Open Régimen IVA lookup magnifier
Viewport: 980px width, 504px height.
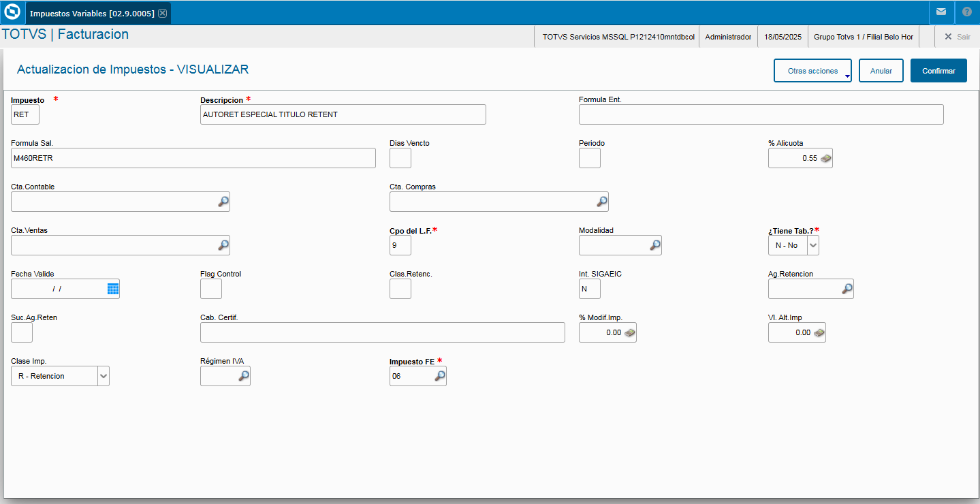(x=243, y=376)
